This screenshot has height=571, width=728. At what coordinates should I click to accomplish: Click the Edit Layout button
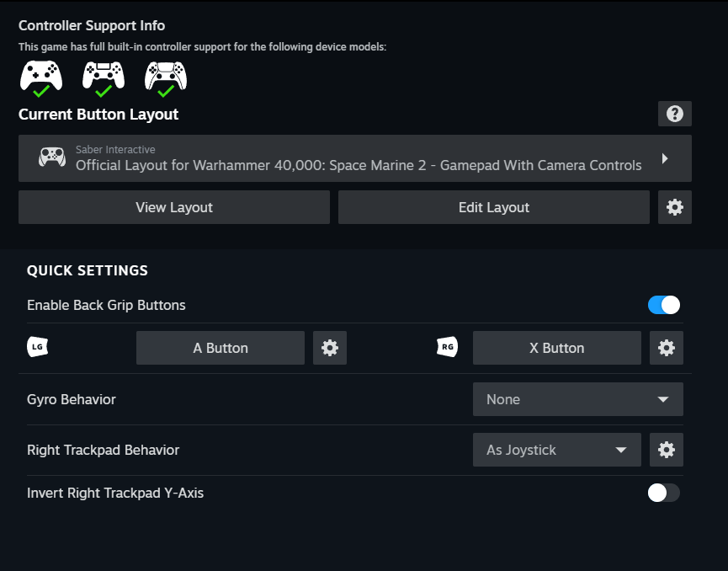pos(494,207)
